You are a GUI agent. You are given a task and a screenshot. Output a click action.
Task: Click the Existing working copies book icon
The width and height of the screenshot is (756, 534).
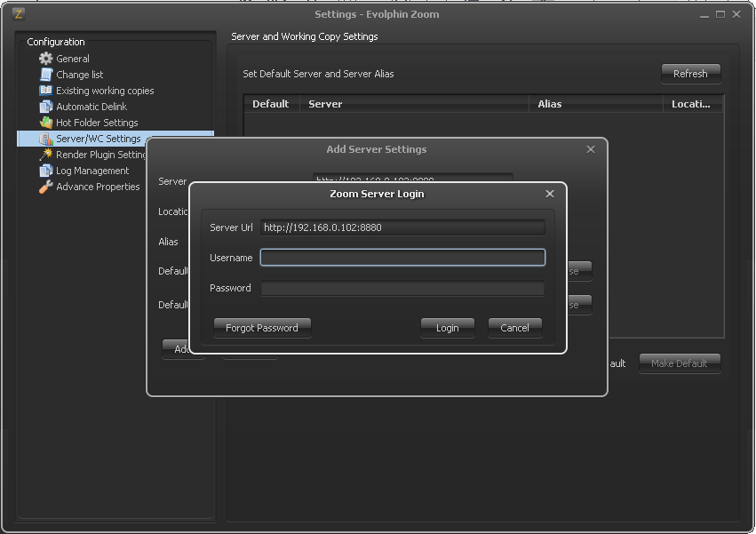[46, 91]
